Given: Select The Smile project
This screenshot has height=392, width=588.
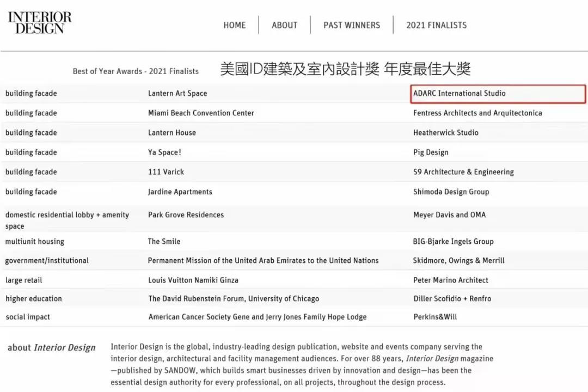Looking at the screenshot, I should click(x=164, y=242).
